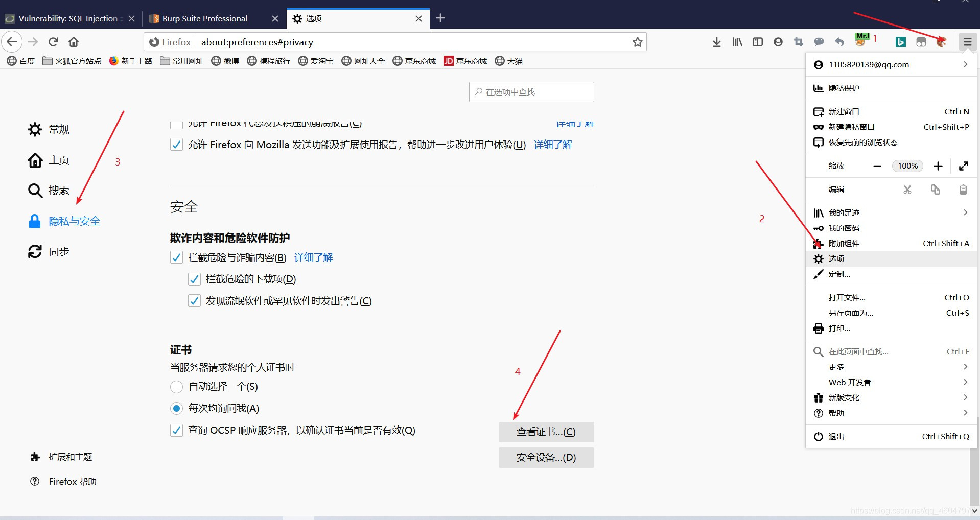
Task: Expand Web 开发者 submenu
Action: click(891, 382)
